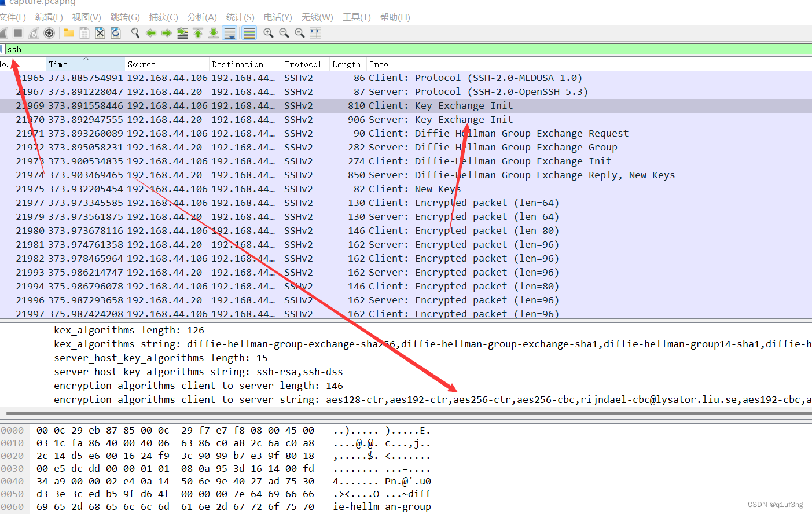This screenshot has height=514, width=812.
Task: Open the 电话(Y) menu
Action: (278, 17)
